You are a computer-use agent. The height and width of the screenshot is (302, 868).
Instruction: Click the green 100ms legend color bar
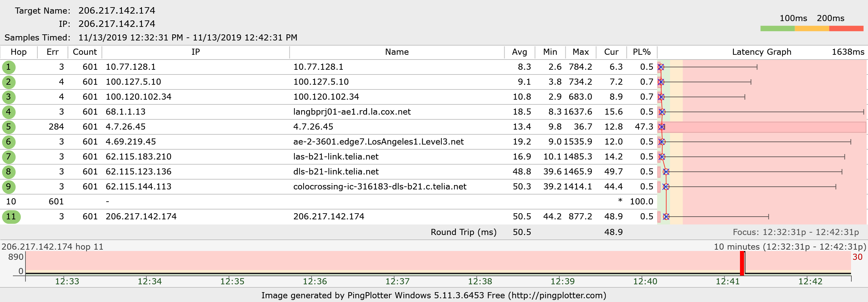[777, 29]
